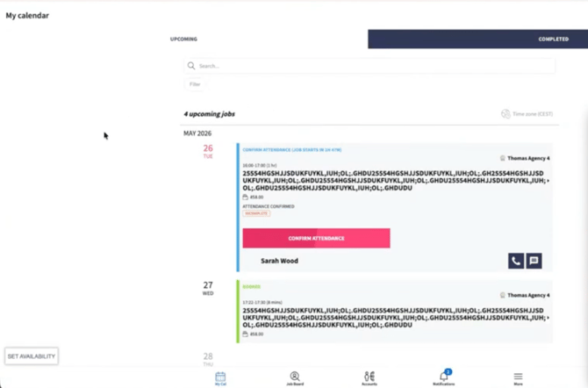Click the search magnifier icon
The image size is (588, 388).
tap(191, 66)
